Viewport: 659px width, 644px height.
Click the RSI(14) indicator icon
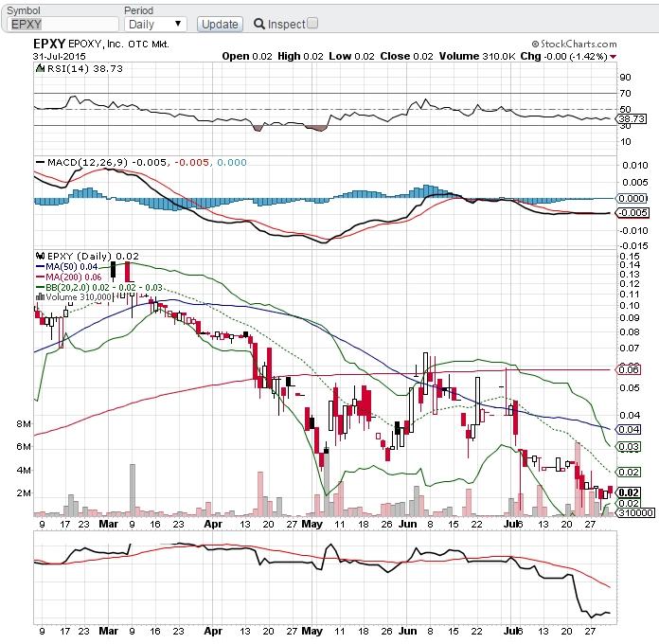click(x=40, y=68)
